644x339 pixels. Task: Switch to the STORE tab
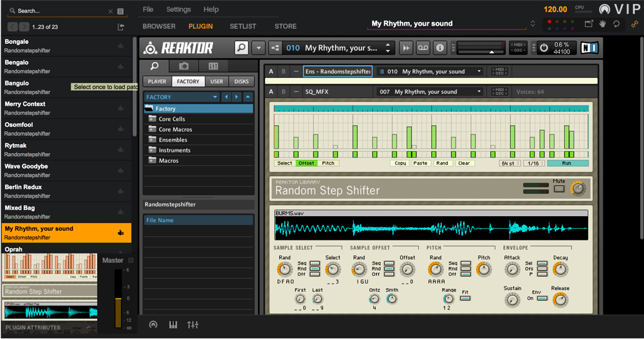[286, 26]
